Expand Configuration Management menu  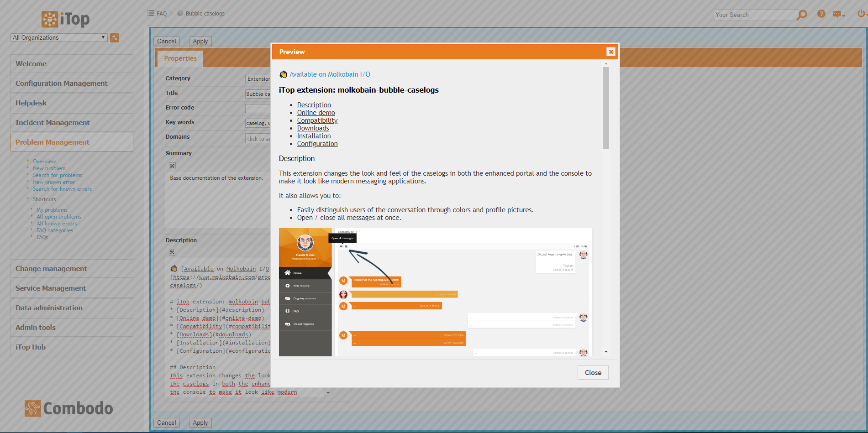[72, 83]
